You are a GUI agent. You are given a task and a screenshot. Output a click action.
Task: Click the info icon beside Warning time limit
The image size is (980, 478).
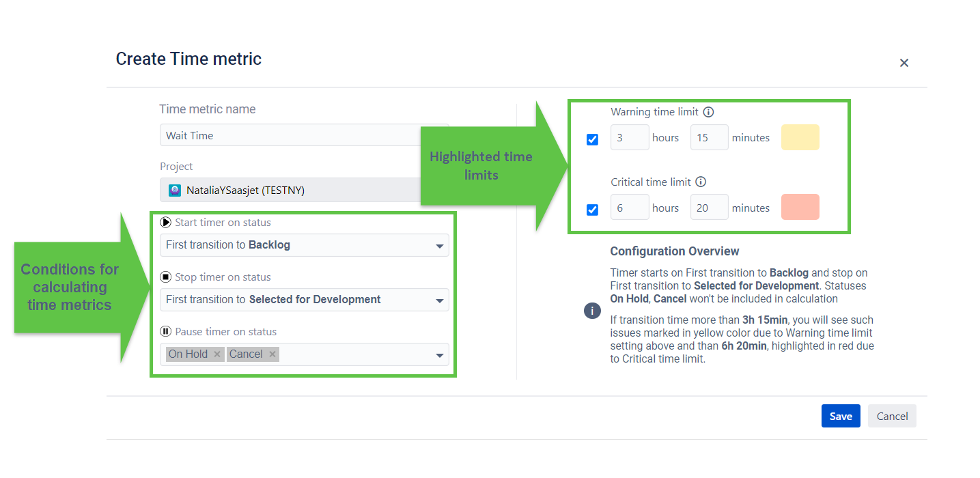(x=708, y=112)
